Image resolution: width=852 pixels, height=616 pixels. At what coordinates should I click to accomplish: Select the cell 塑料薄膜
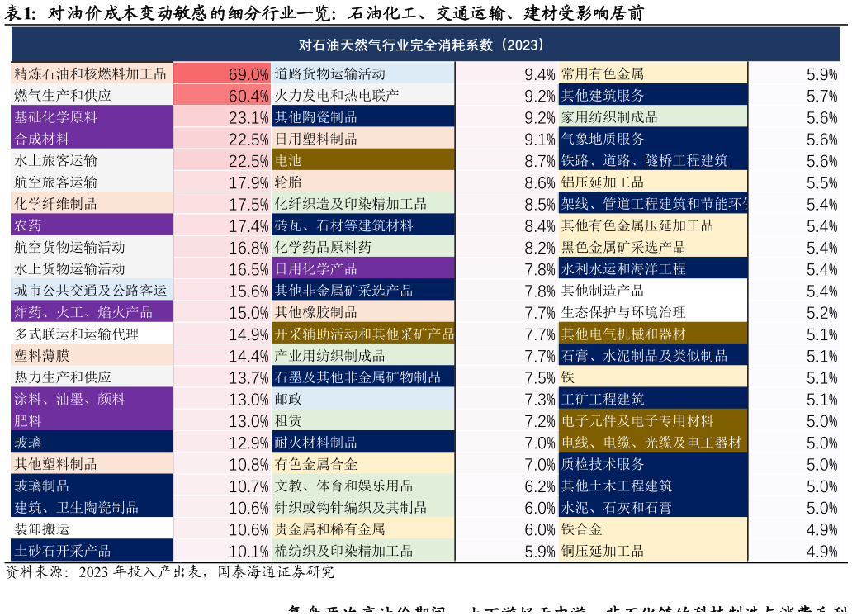tap(92, 356)
